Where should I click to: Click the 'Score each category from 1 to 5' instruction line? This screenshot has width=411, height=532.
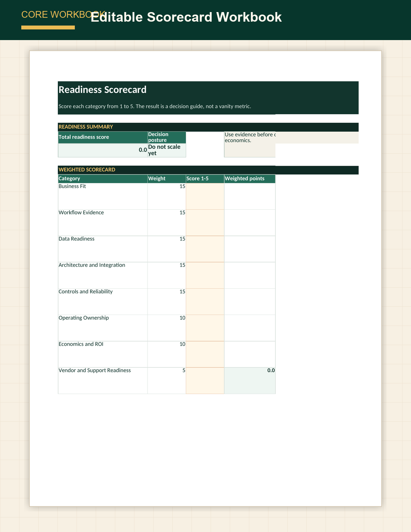pos(155,106)
